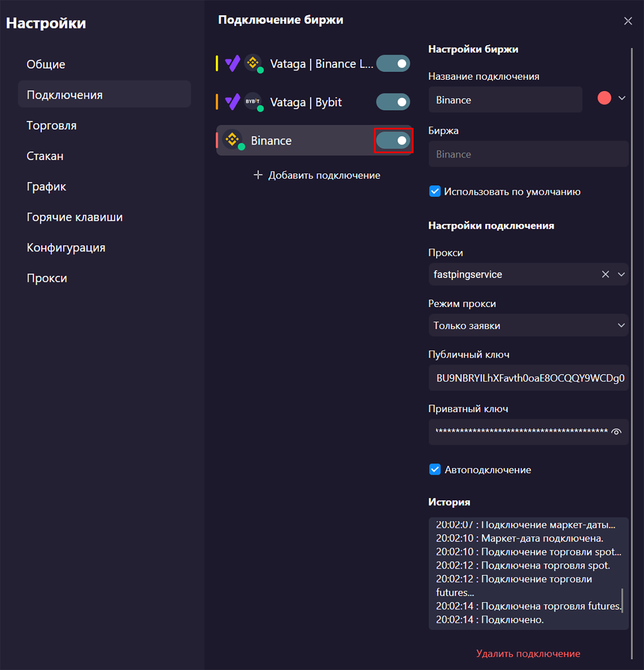
Task: Open the proxy selection dropdown arrow
Action: tap(621, 274)
